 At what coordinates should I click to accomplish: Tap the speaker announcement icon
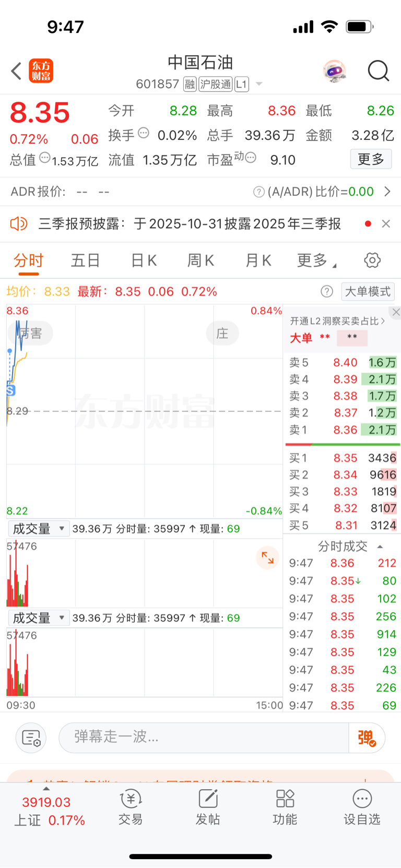coord(19,224)
